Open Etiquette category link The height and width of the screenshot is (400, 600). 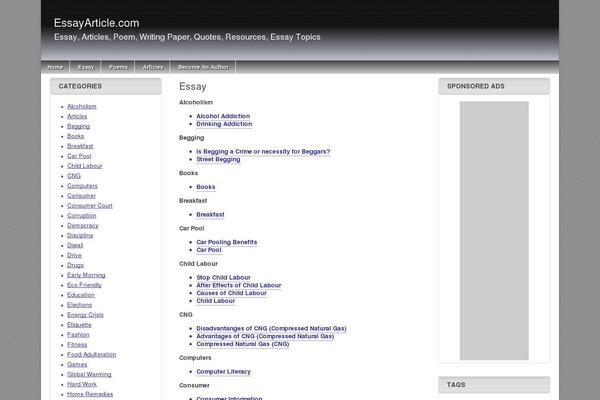(79, 325)
